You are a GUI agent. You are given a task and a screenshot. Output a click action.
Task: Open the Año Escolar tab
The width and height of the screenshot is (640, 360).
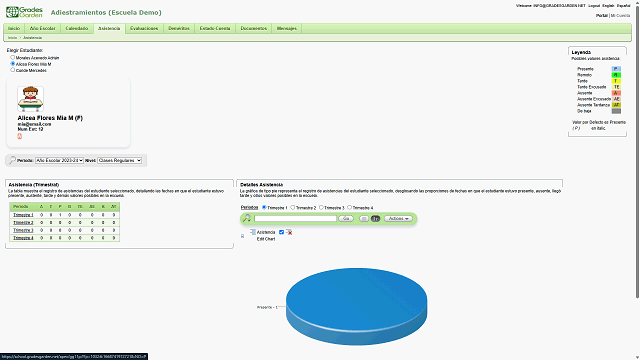click(42, 28)
